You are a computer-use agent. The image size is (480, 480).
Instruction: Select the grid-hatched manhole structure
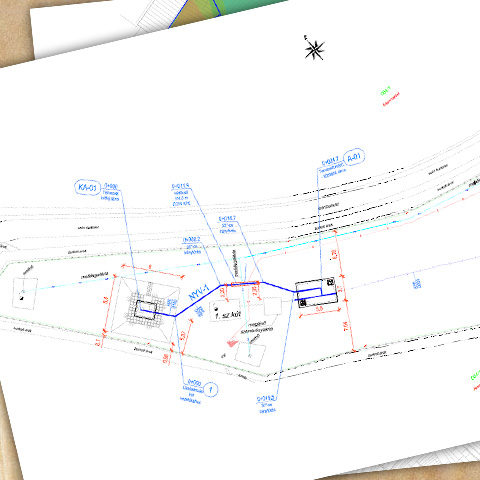tap(147, 310)
